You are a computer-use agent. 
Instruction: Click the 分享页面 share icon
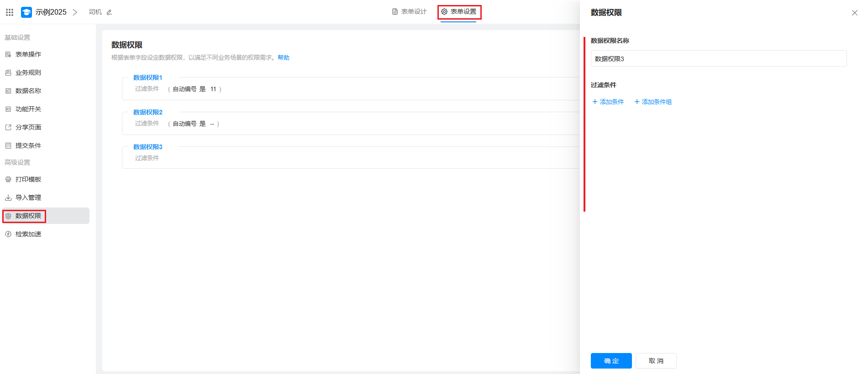(x=8, y=128)
